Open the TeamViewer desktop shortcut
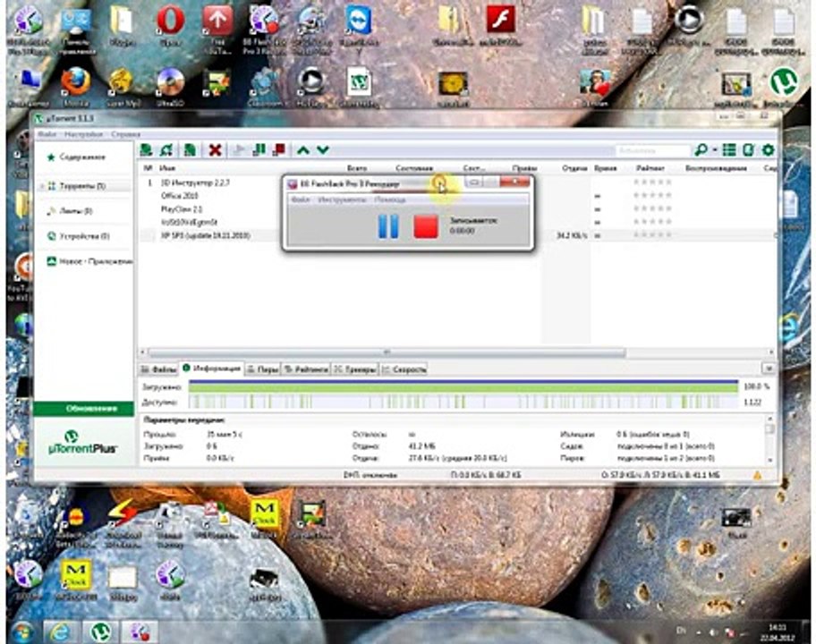This screenshot has height=644, width=816. coord(358,27)
